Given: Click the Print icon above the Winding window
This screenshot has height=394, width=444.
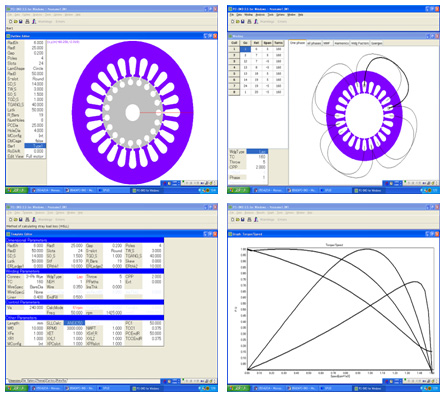Looking at the screenshot, I should coord(249,22).
